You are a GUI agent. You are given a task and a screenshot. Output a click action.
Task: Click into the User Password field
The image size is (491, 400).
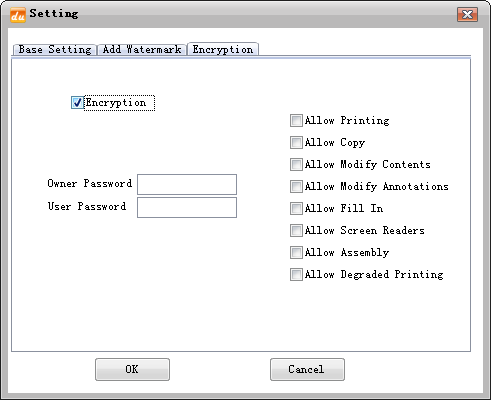[187, 207]
